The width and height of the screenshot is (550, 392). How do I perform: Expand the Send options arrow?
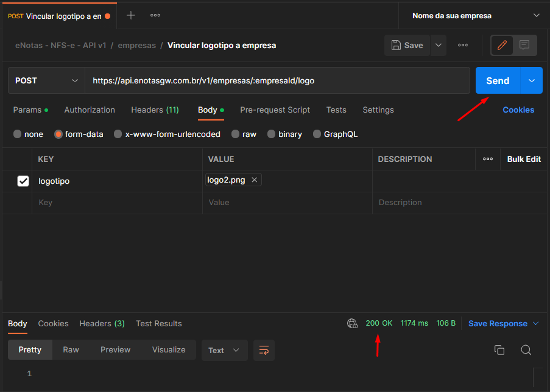[531, 80]
